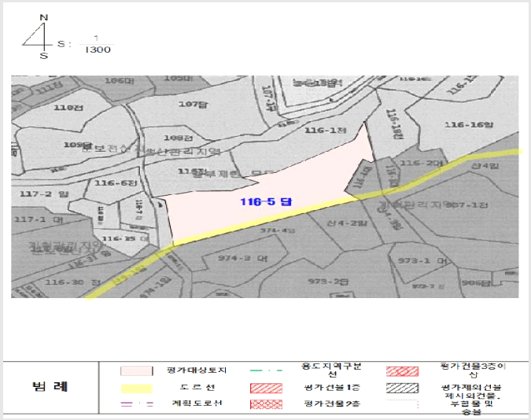
Task: Click the green dashed 용도지역구분선 legend symbol
Action: 266,370
